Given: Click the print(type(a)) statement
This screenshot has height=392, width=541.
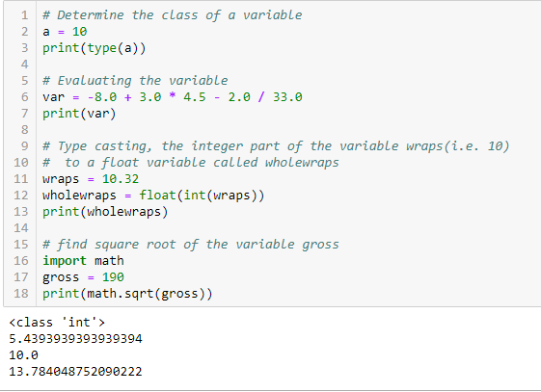Looking at the screenshot, I should (94, 48).
